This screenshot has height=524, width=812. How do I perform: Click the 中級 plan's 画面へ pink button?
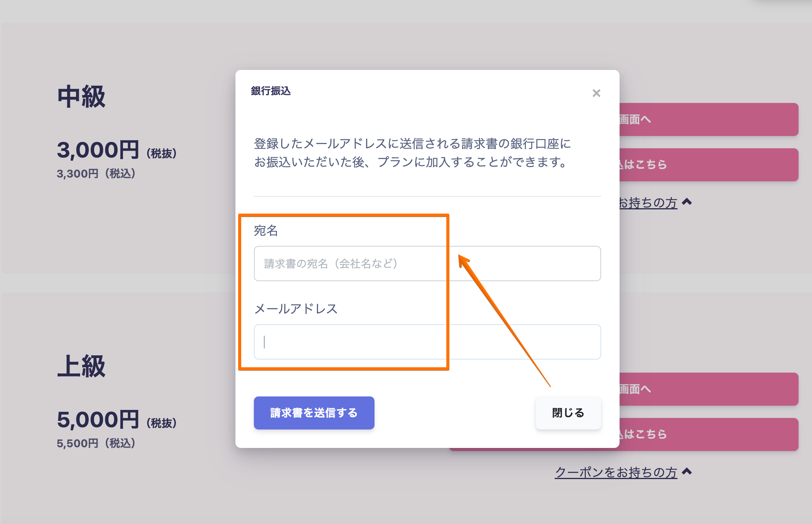pos(709,119)
